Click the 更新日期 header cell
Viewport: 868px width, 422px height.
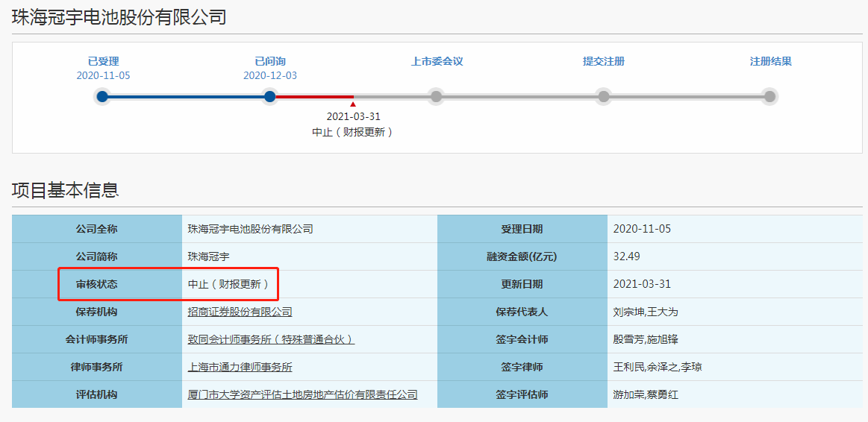(x=522, y=284)
